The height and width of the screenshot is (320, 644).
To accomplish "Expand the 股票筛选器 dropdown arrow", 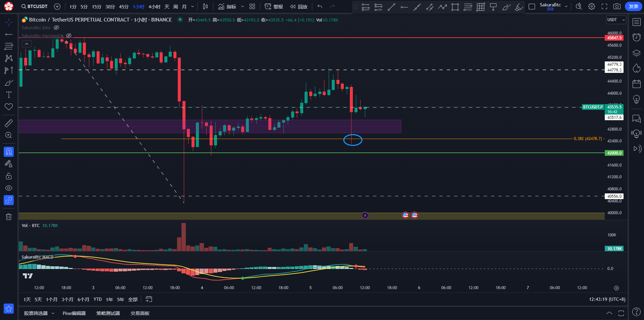I will tap(53, 313).
